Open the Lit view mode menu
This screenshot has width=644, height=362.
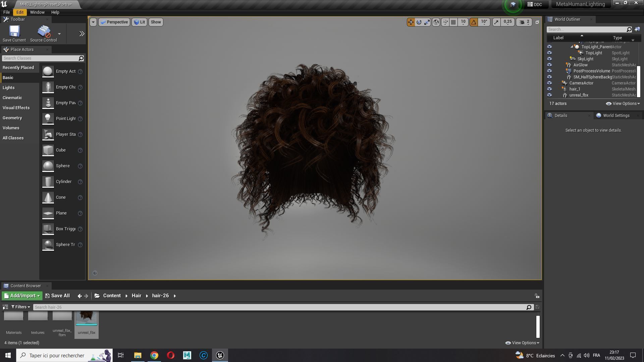(x=139, y=22)
